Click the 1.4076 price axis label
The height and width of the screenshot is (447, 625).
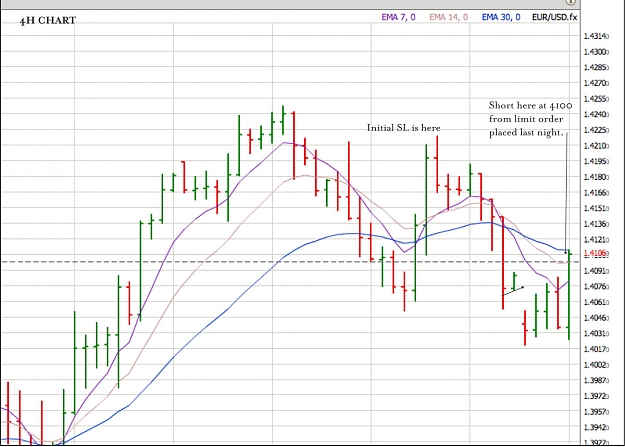[596, 286]
